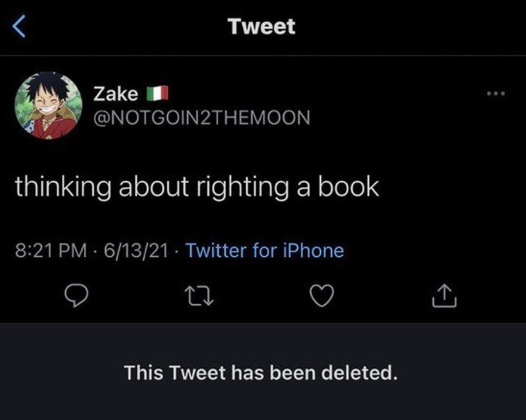Screen dimensions: 526x420
Task: Tap the 6/13/21 date
Action: [135, 251]
